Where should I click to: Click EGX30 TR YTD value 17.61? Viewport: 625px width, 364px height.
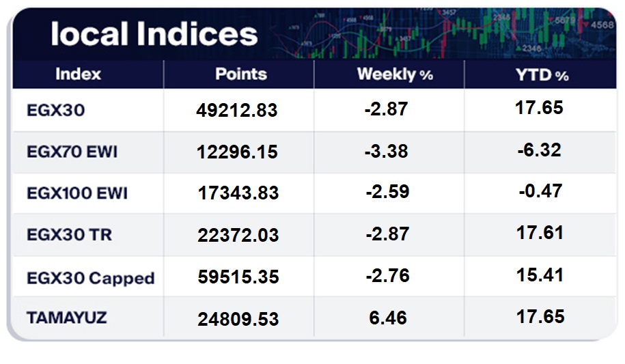[539, 233]
